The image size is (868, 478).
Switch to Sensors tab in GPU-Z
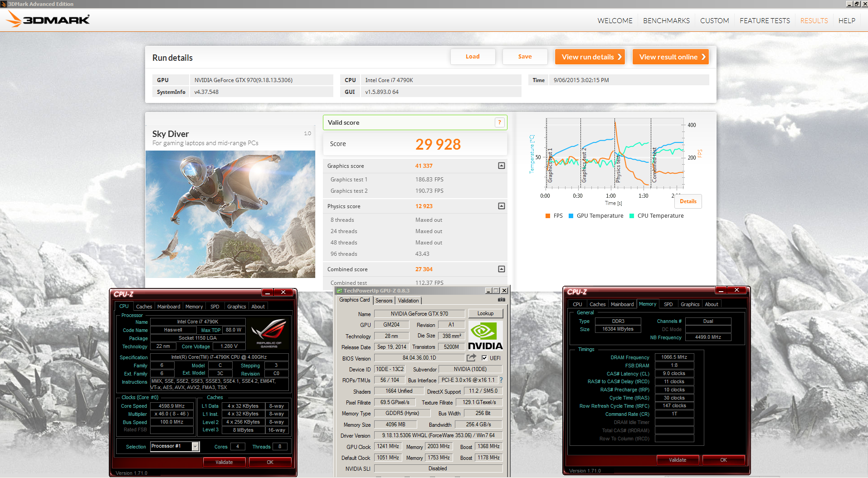click(x=384, y=301)
